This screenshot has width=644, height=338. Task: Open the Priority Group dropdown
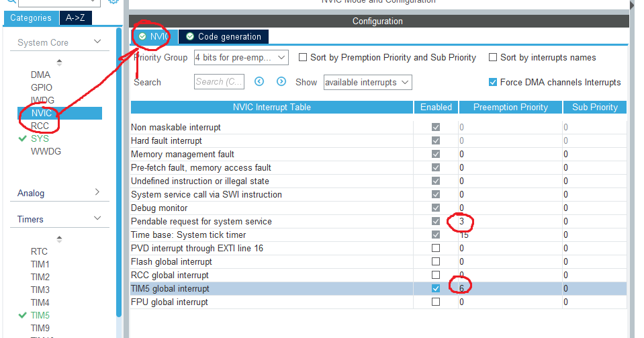(x=240, y=58)
